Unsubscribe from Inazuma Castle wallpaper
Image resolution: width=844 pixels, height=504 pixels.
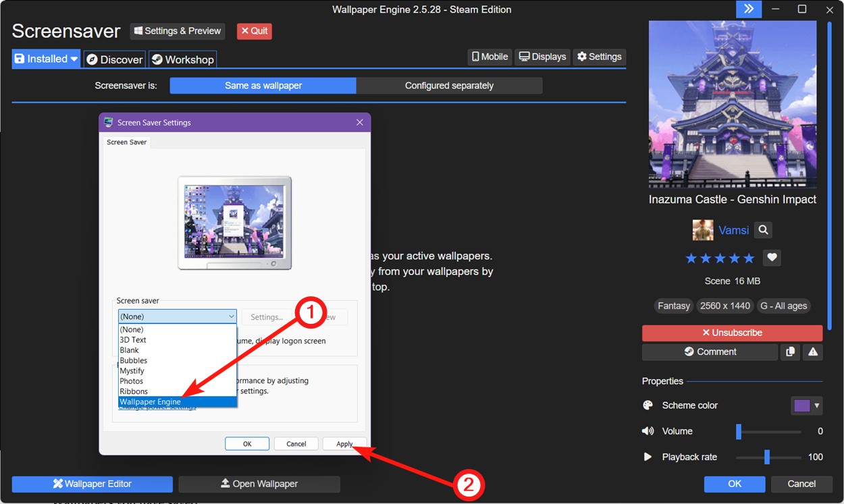tap(732, 333)
